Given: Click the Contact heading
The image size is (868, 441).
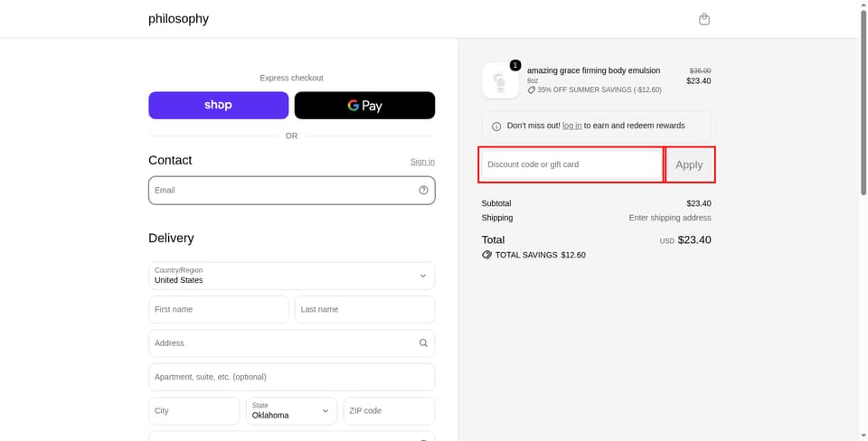Looking at the screenshot, I should pyautogui.click(x=170, y=161).
